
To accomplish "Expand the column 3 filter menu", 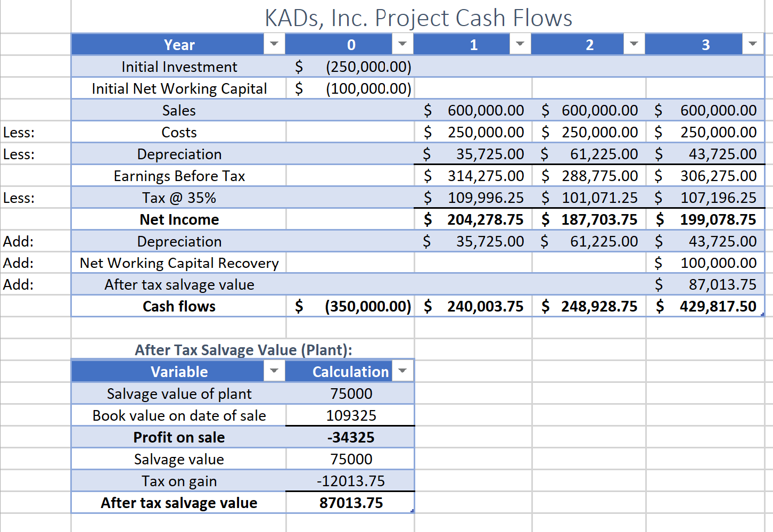I will tap(752, 44).
